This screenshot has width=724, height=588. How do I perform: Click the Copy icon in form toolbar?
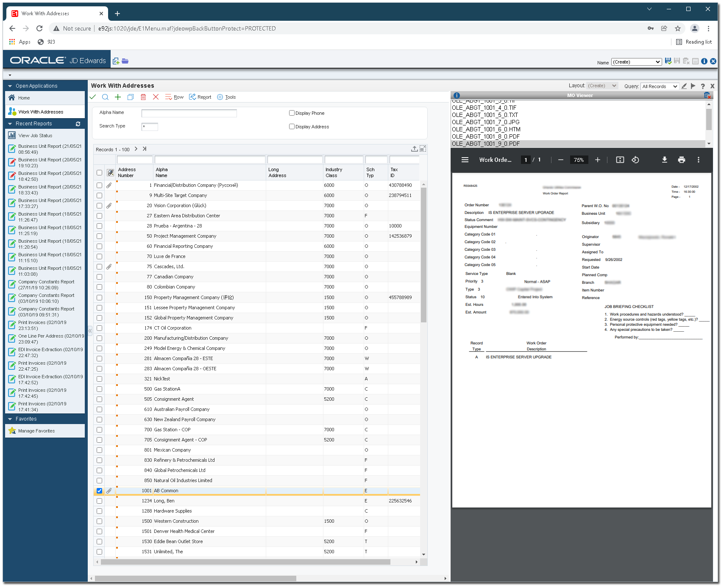point(131,97)
